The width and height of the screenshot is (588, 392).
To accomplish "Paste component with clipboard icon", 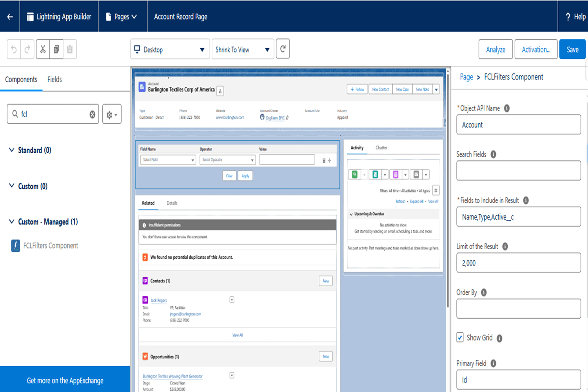I will (70, 49).
